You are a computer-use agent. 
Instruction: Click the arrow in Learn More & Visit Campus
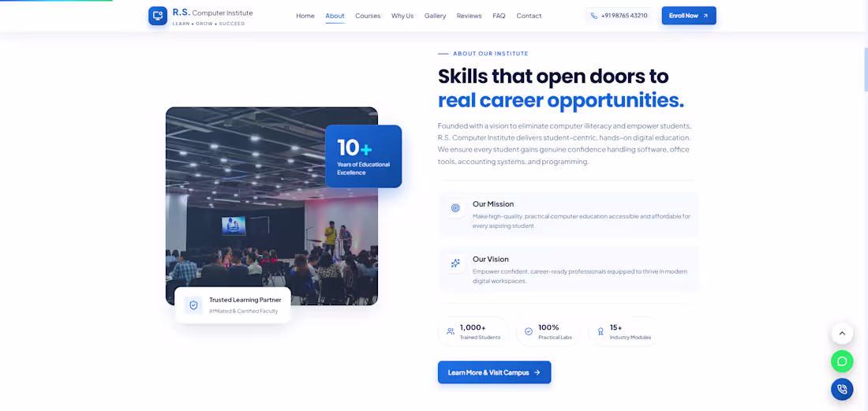coord(537,373)
